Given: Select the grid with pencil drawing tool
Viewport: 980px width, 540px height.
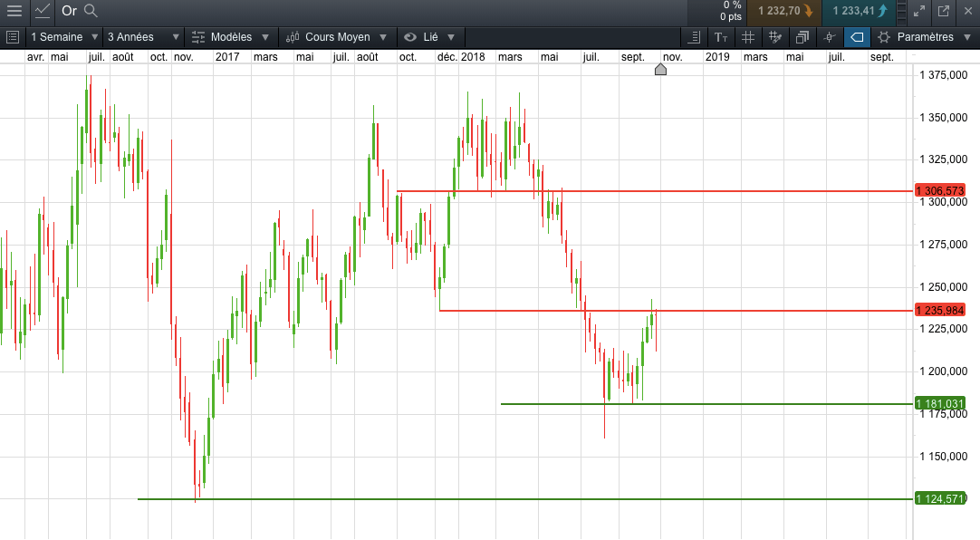Looking at the screenshot, I should coord(775,37).
